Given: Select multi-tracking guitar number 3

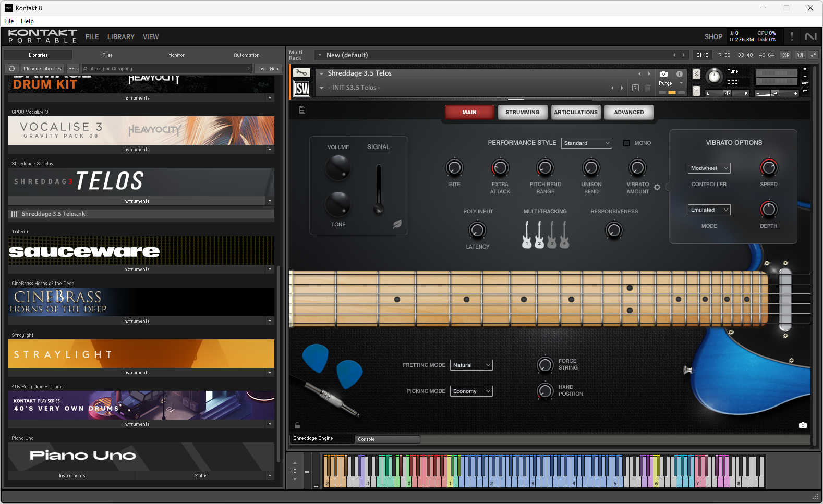Looking at the screenshot, I should (x=552, y=235).
